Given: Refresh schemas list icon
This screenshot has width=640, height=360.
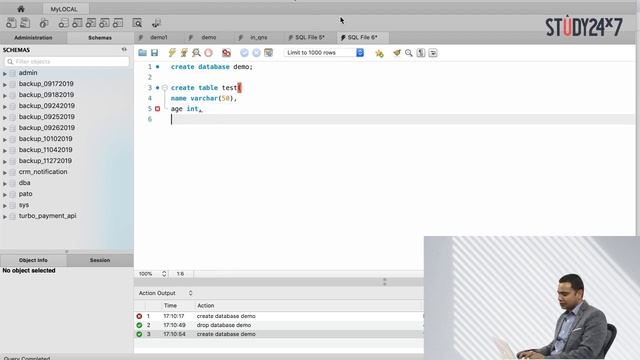Looking at the screenshot, I should [x=124, y=49].
